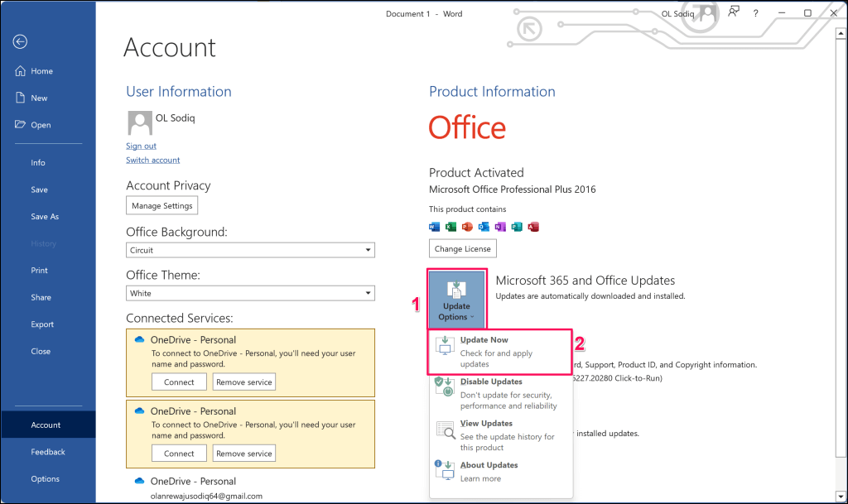Click the View Updates magnifier icon

pos(445,430)
